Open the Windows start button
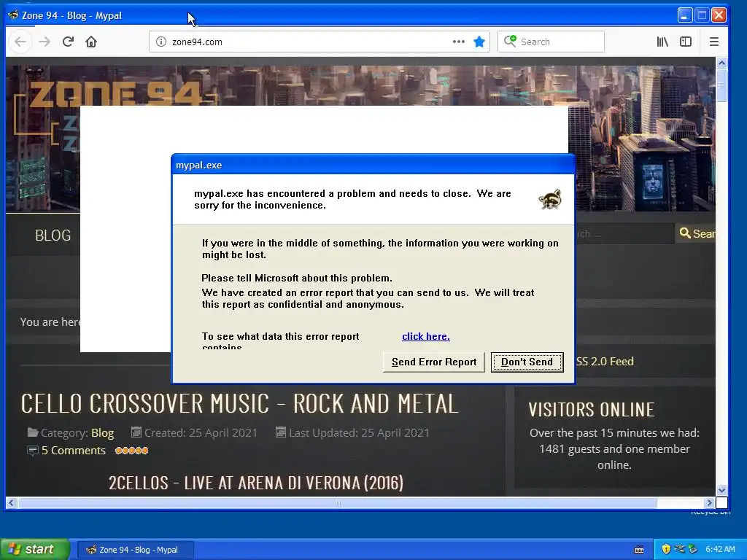The width and height of the screenshot is (747, 560). click(x=35, y=549)
